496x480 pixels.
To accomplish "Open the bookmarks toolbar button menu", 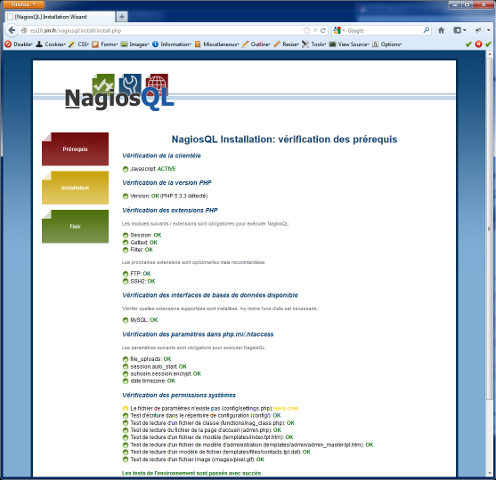I will pyautogui.click(x=460, y=30).
